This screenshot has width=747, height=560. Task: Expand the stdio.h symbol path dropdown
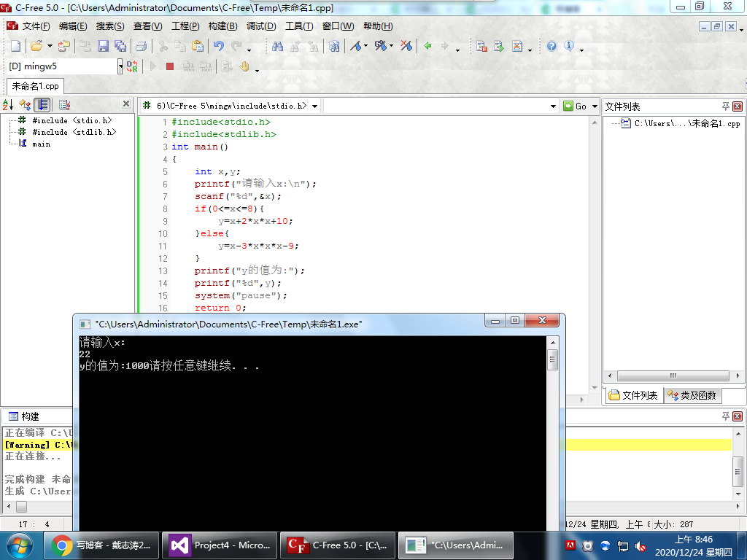[314, 106]
